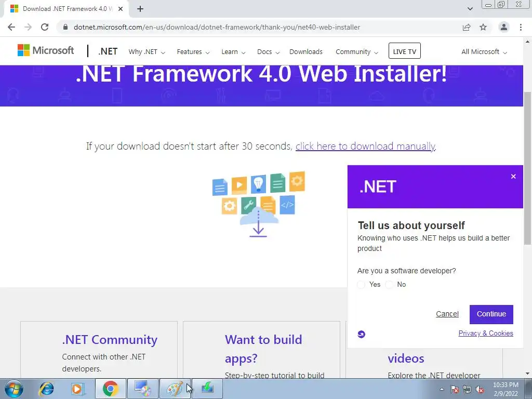Open tab search chevron in title bar

470,9
